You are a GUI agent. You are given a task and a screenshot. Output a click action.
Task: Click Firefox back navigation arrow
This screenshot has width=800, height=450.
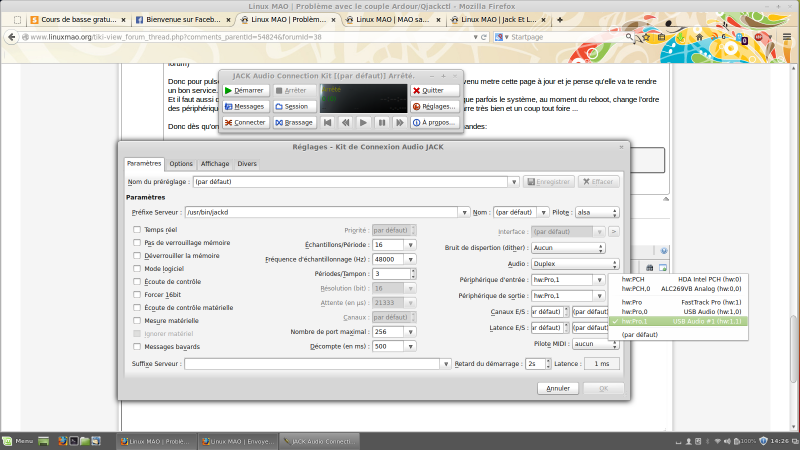tap(11, 37)
